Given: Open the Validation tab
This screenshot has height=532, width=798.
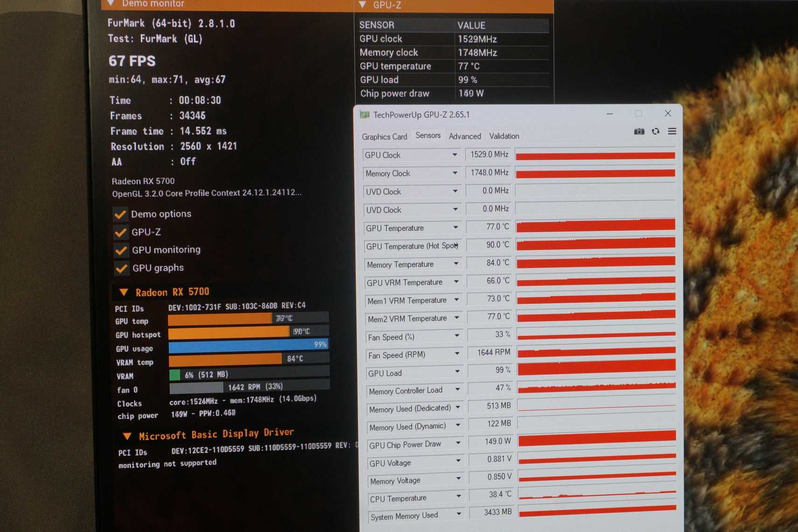Looking at the screenshot, I should coord(504,136).
